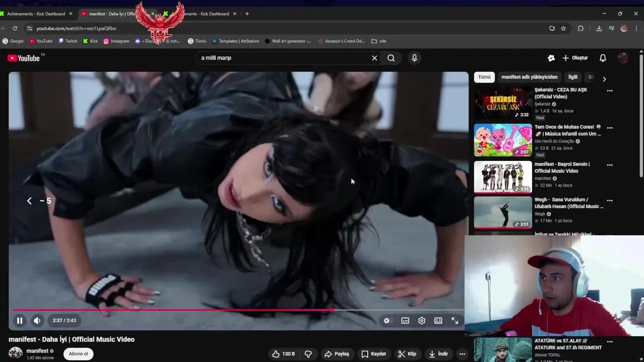Dislike the video thumbs-down icon
Screen dimensions: 644x362
tap(308, 354)
